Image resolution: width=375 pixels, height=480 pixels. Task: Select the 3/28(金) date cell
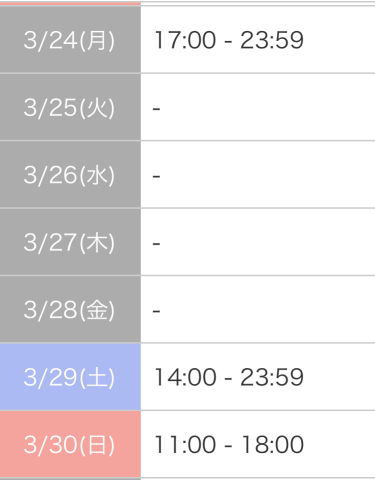pyautogui.click(x=70, y=309)
